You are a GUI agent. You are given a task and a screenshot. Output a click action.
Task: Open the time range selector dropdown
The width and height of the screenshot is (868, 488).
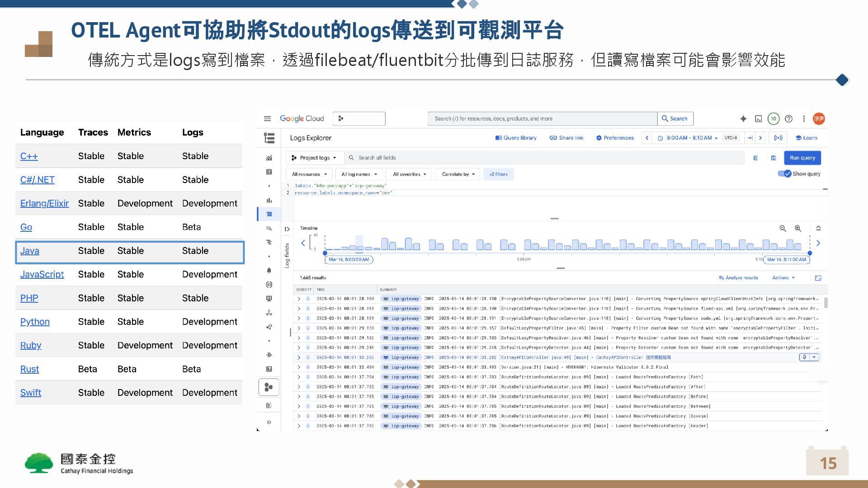[x=689, y=138]
